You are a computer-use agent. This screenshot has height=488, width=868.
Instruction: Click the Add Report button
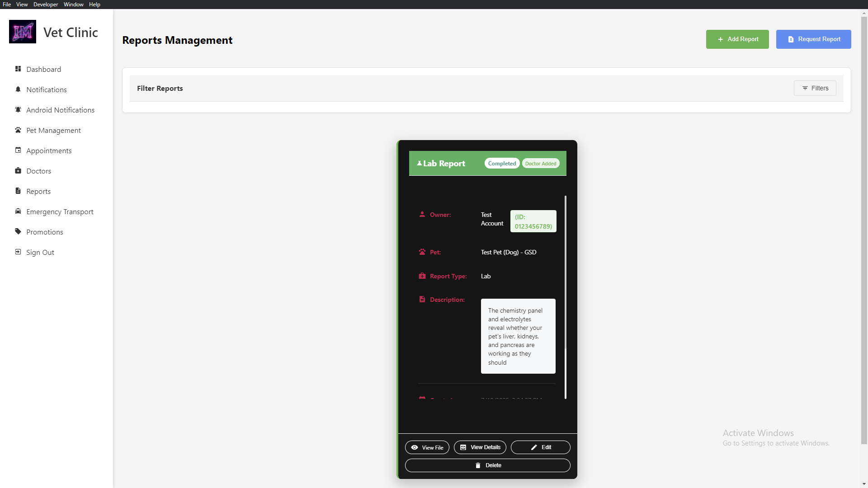coord(737,39)
